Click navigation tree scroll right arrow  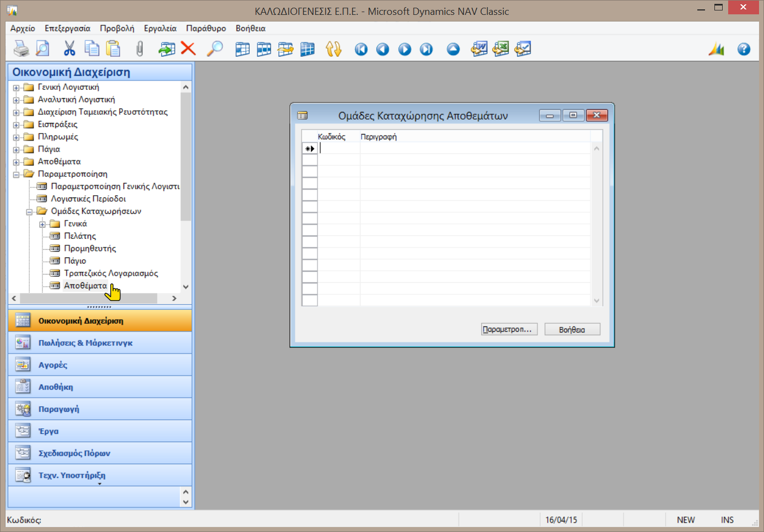[174, 298]
